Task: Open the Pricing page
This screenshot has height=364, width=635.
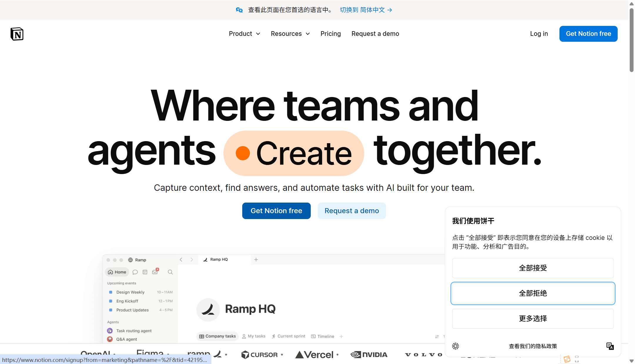Action: (x=331, y=34)
